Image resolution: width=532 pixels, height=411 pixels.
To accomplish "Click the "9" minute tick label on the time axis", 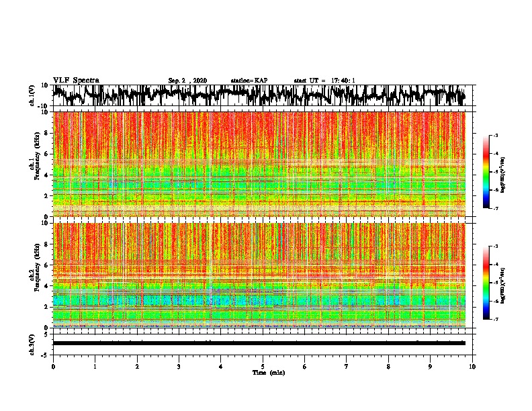I will click(x=430, y=367).
